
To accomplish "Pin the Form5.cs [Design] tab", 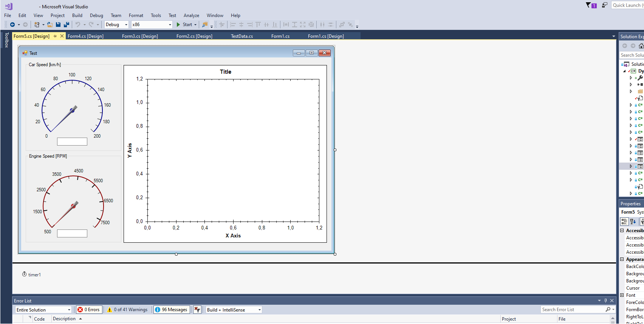I will [55, 36].
